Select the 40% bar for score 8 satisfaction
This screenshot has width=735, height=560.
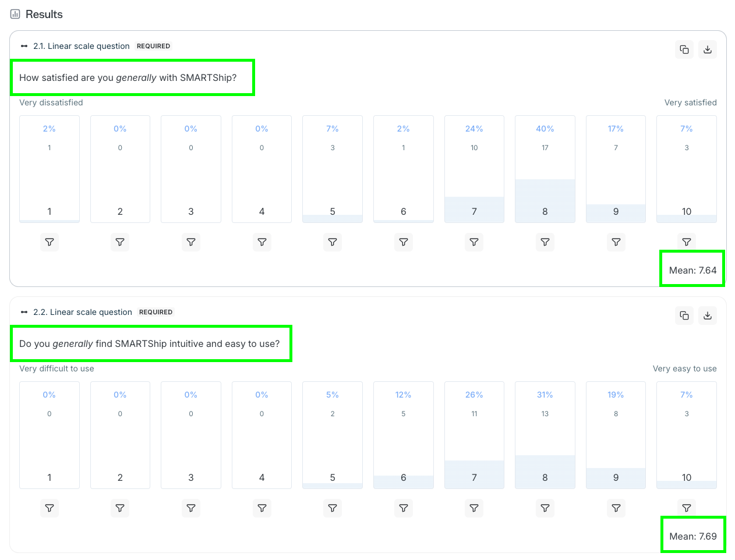point(545,169)
